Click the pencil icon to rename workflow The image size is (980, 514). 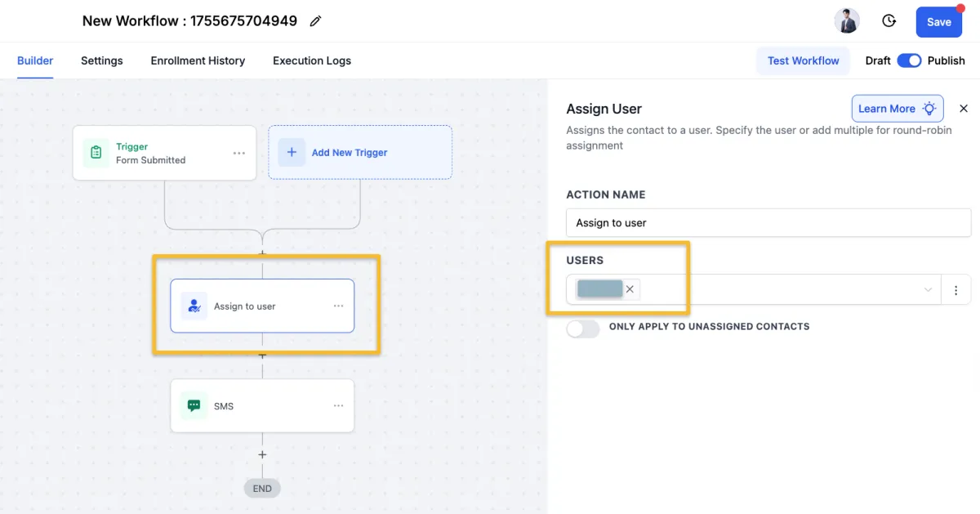(315, 21)
